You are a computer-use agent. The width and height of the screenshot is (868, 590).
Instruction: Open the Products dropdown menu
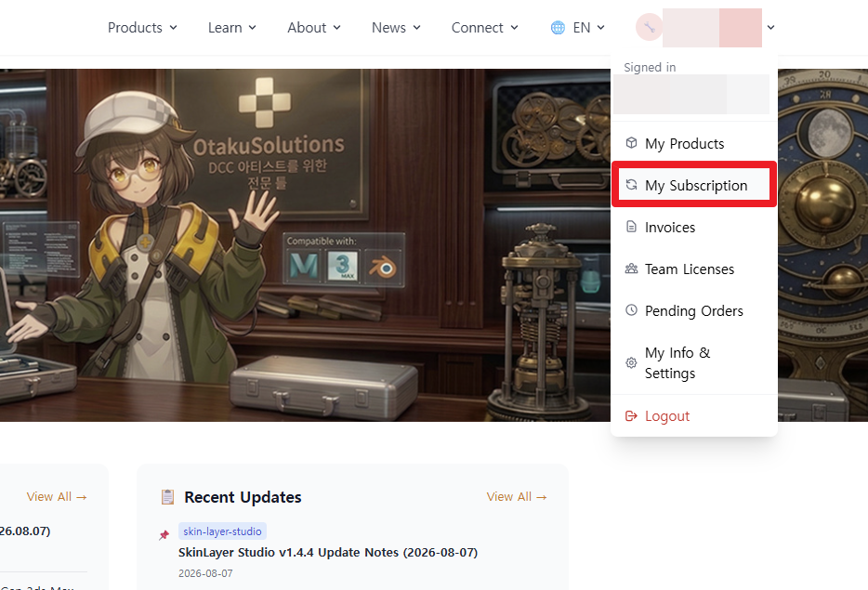142,28
